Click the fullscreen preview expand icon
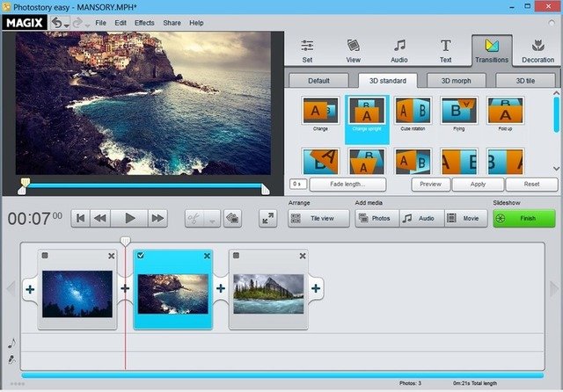 pos(267,218)
